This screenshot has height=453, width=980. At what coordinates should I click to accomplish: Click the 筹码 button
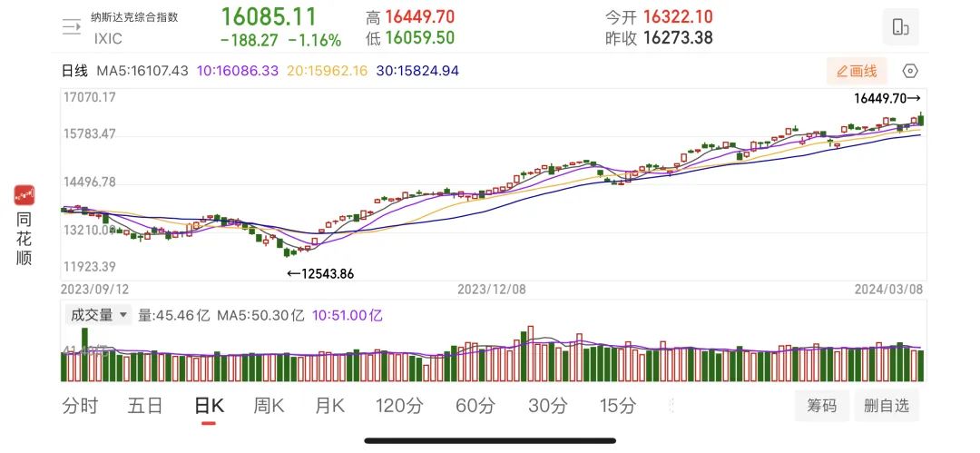821,406
